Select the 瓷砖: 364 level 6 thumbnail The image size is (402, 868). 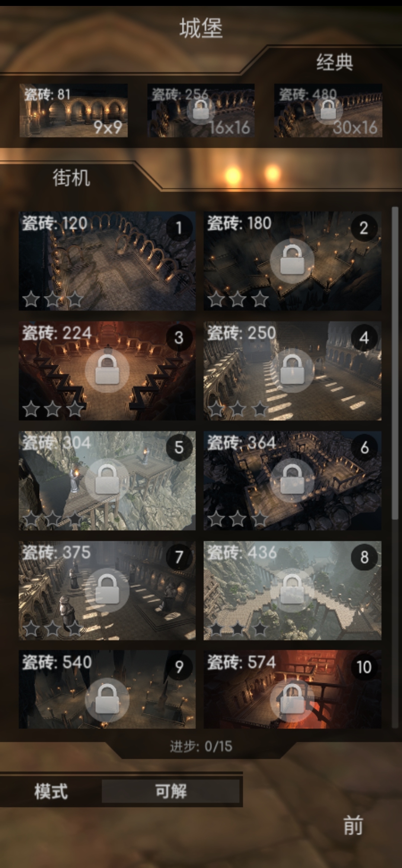click(292, 481)
